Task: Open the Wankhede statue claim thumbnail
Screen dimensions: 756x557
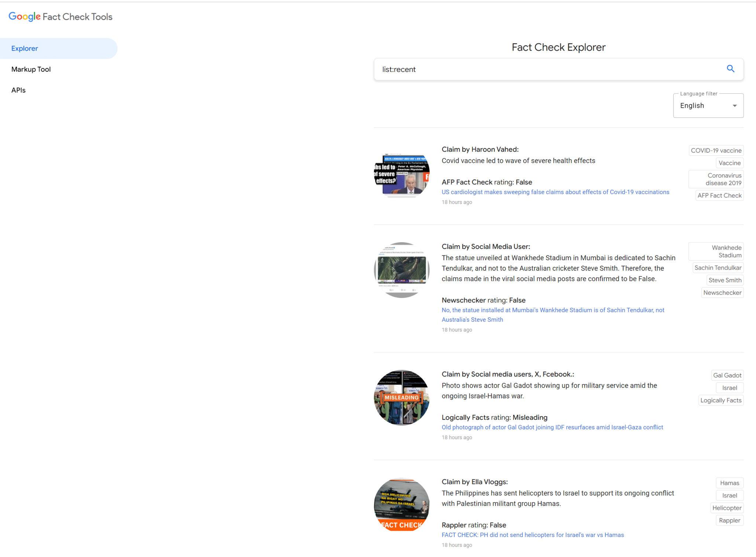Action: [x=402, y=270]
